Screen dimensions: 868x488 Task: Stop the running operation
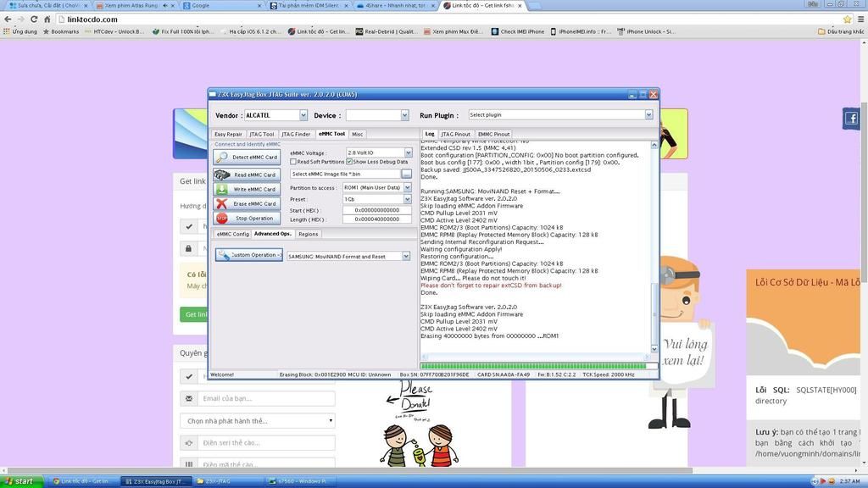[x=247, y=219]
